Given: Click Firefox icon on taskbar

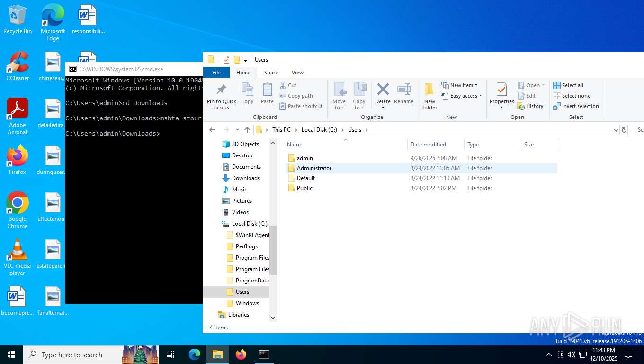Looking at the screenshot, I should pyautogui.click(x=241, y=355).
